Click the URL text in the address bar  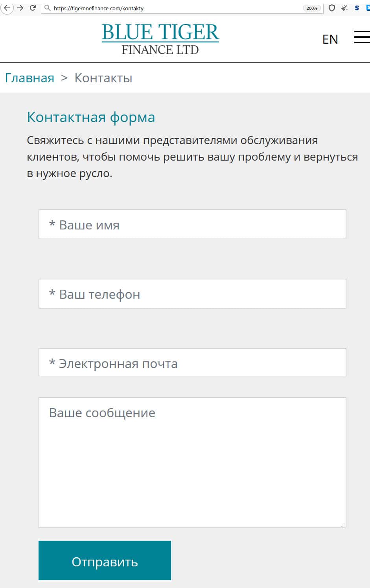point(99,8)
